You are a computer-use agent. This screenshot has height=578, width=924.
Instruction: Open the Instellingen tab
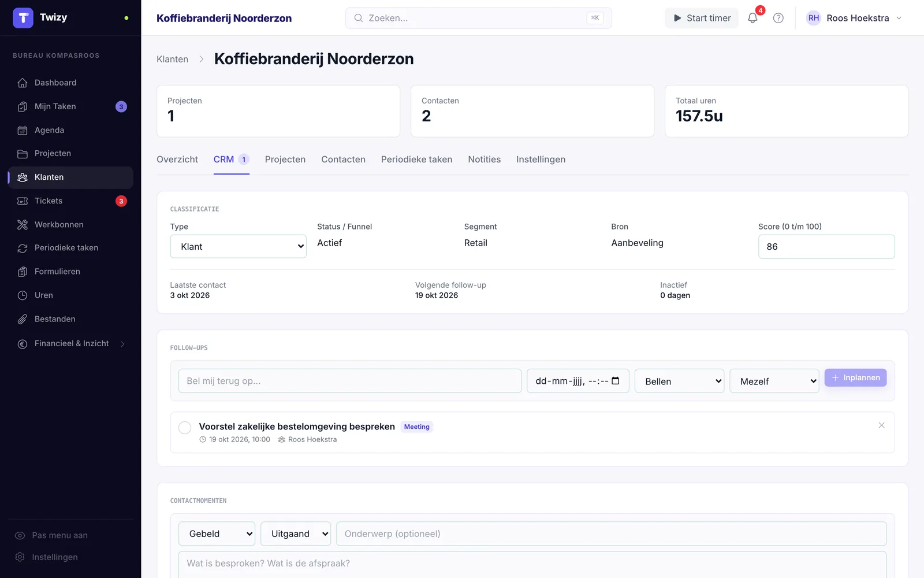541,160
